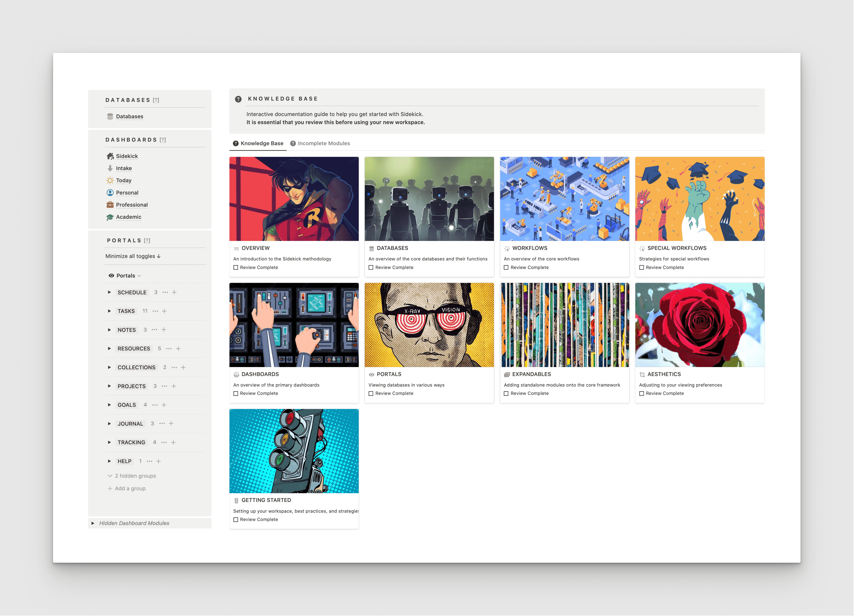854x616 pixels.
Task: Check Review Complete on OVERVIEW card
Action: (236, 268)
